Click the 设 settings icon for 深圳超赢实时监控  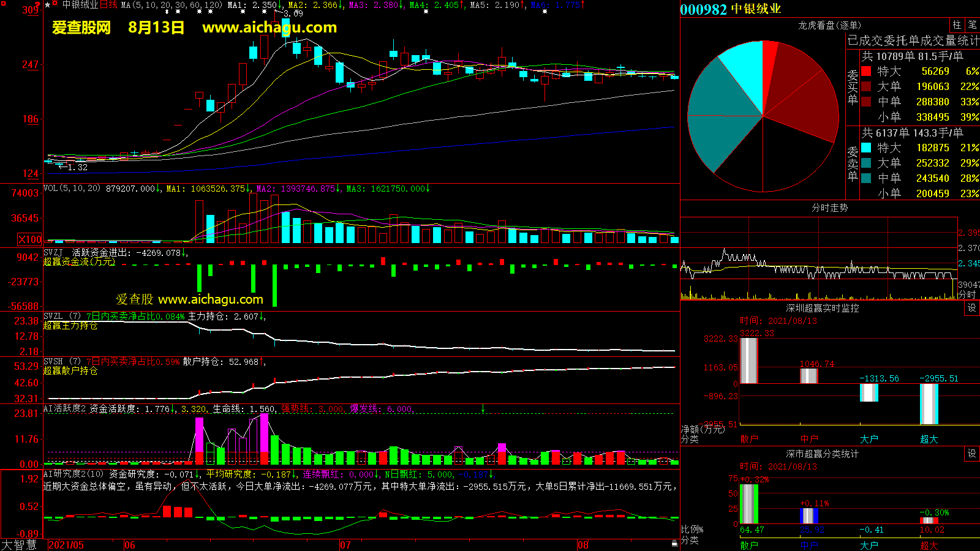(972, 308)
